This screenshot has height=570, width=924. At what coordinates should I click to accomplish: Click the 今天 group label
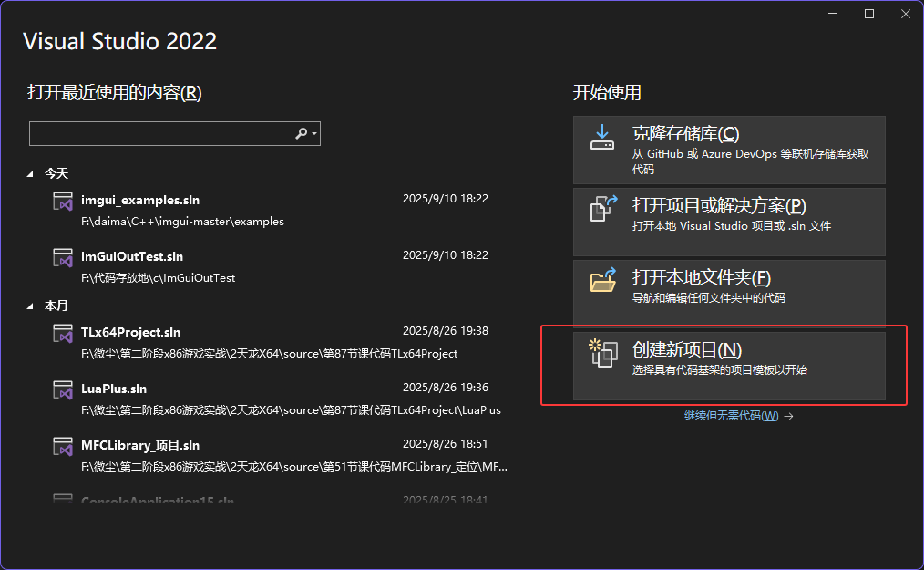click(56, 173)
